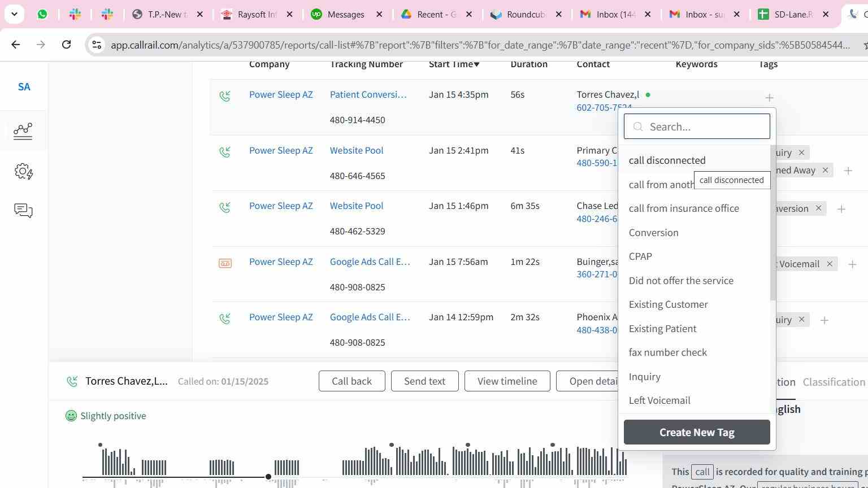Add tag plus icon on Jan 15 2:41pm row
The width and height of the screenshot is (868, 488).
tap(848, 171)
